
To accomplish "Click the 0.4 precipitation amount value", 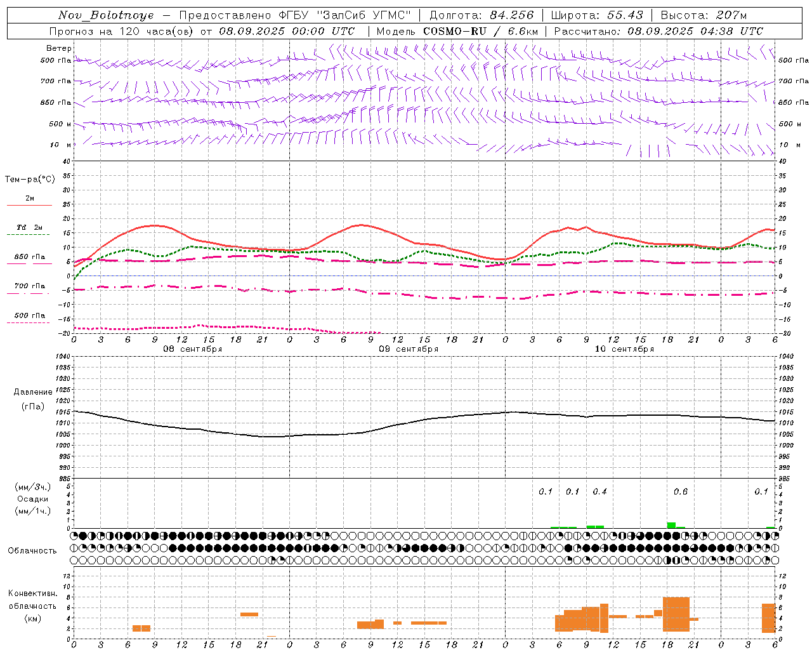I will [x=599, y=492].
